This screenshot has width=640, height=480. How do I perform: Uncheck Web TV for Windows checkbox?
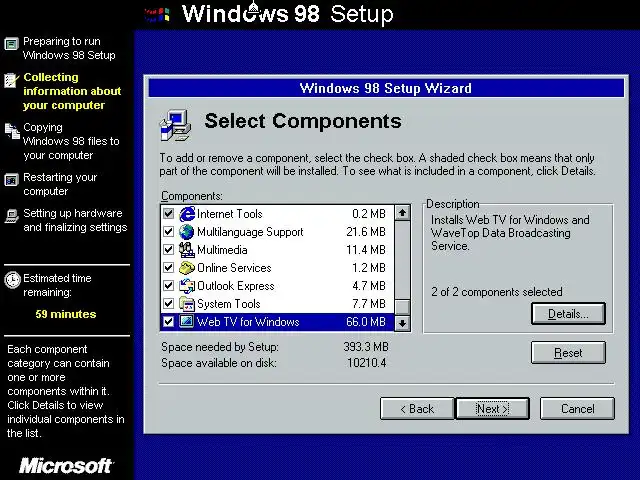coord(169,322)
